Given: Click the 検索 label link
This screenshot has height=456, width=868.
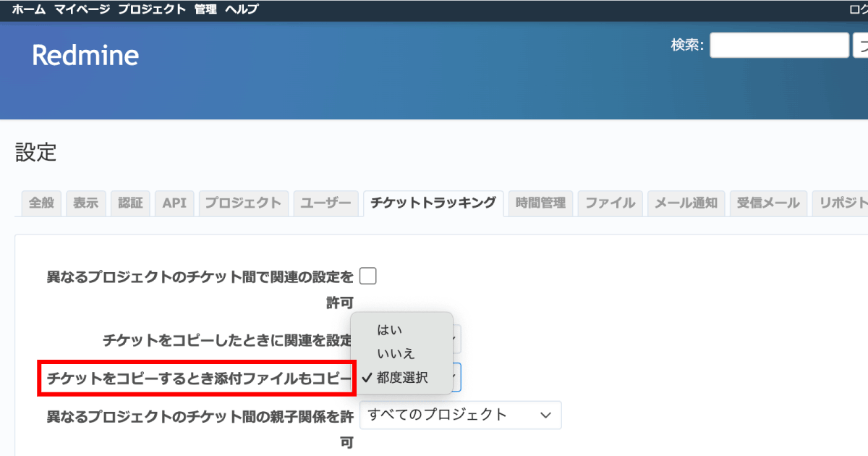Looking at the screenshot, I should pyautogui.click(x=686, y=46).
